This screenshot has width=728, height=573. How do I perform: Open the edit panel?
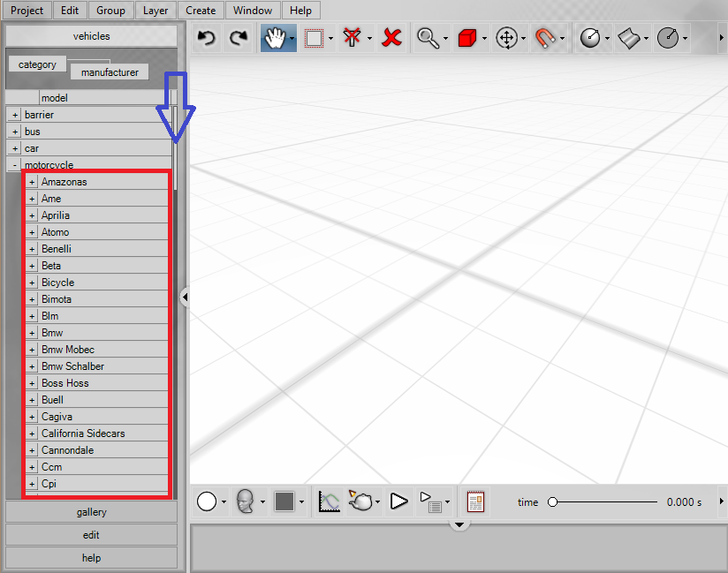coord(92,535)
